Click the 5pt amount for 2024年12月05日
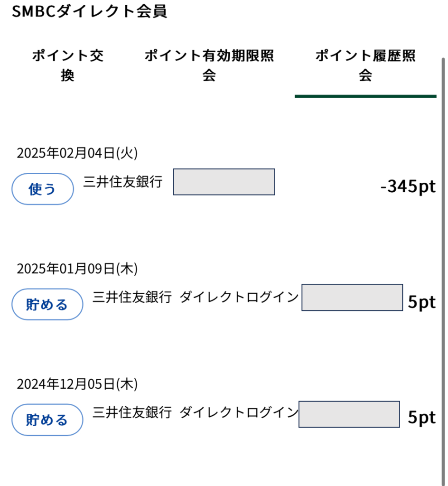Viewport: 448px width, 486px height. coord(422,417)
